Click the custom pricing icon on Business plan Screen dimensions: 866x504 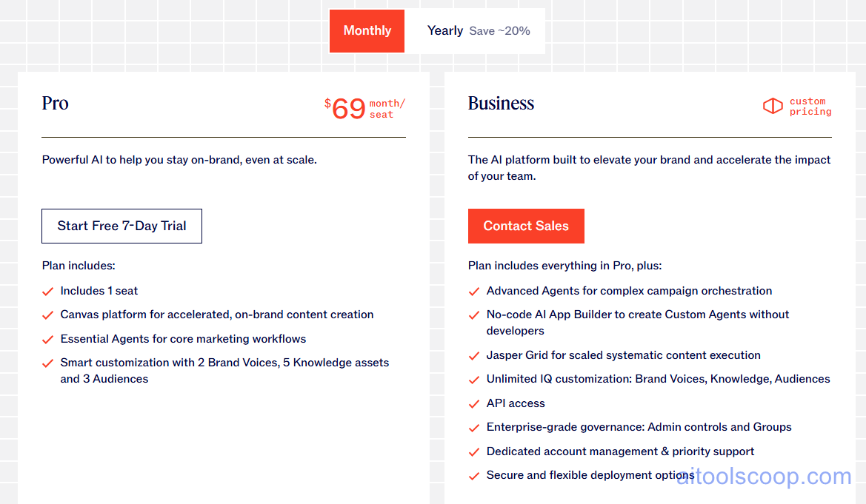[773, 106]
